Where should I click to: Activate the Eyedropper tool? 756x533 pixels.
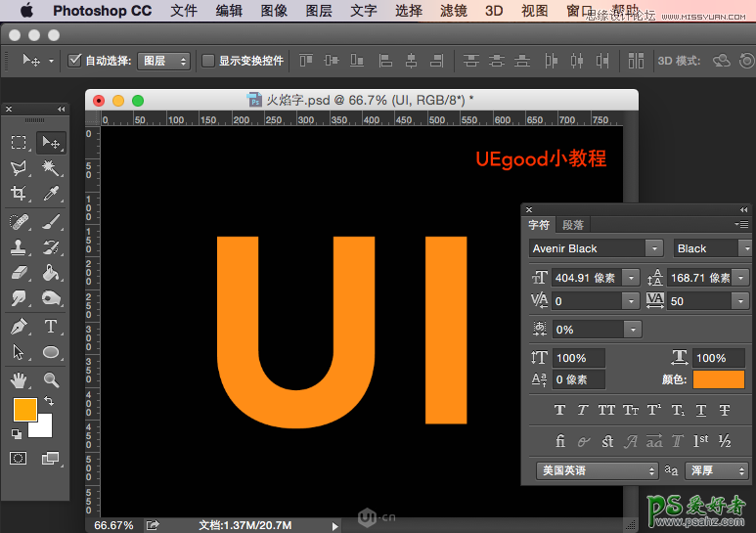pyautogui.click(x=51, y=194)
